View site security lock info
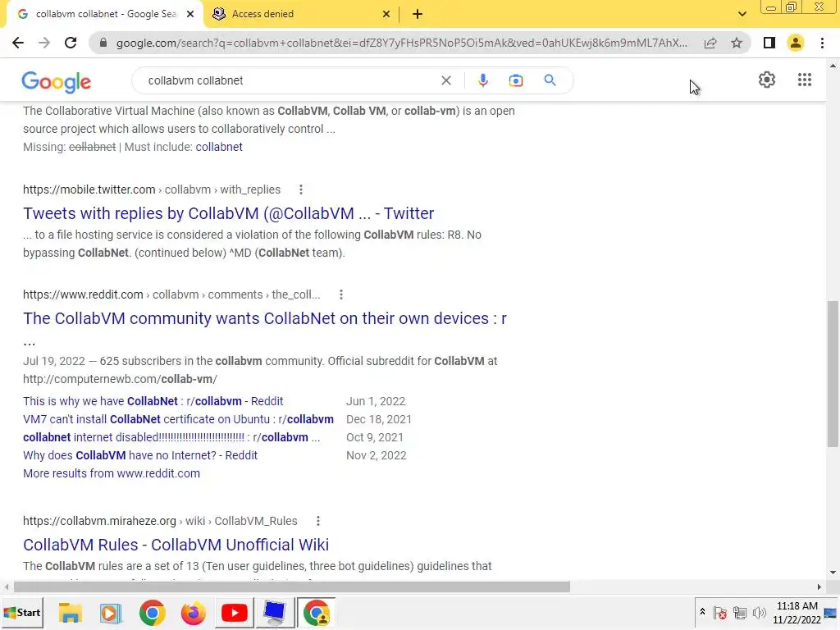Viewport: 840px width, 630px height. tap(103, 43)
